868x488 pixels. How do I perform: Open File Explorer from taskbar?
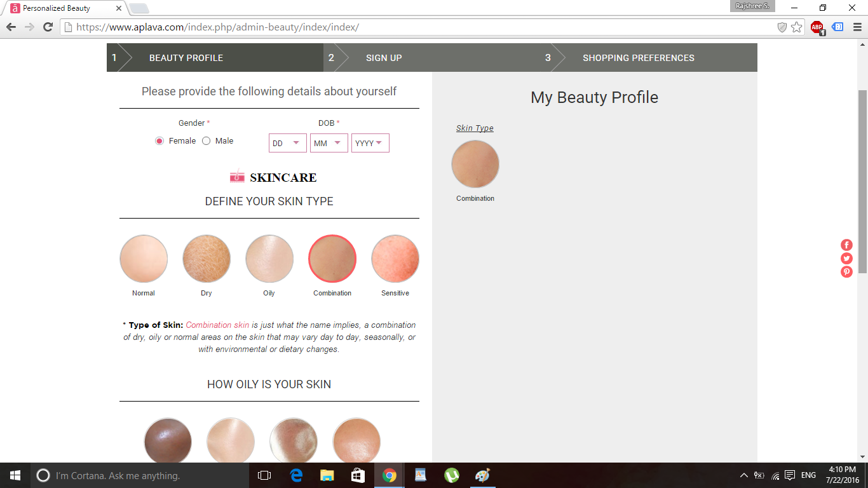[x=327, y=475]
